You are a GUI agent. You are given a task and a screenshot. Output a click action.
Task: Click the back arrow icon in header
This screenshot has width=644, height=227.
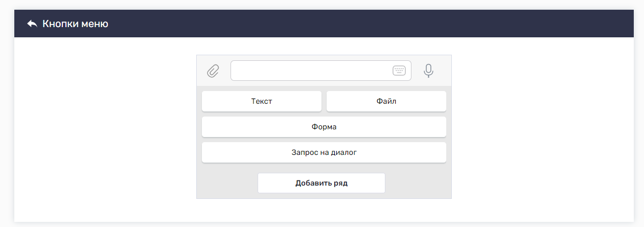[x=32, y=24]
